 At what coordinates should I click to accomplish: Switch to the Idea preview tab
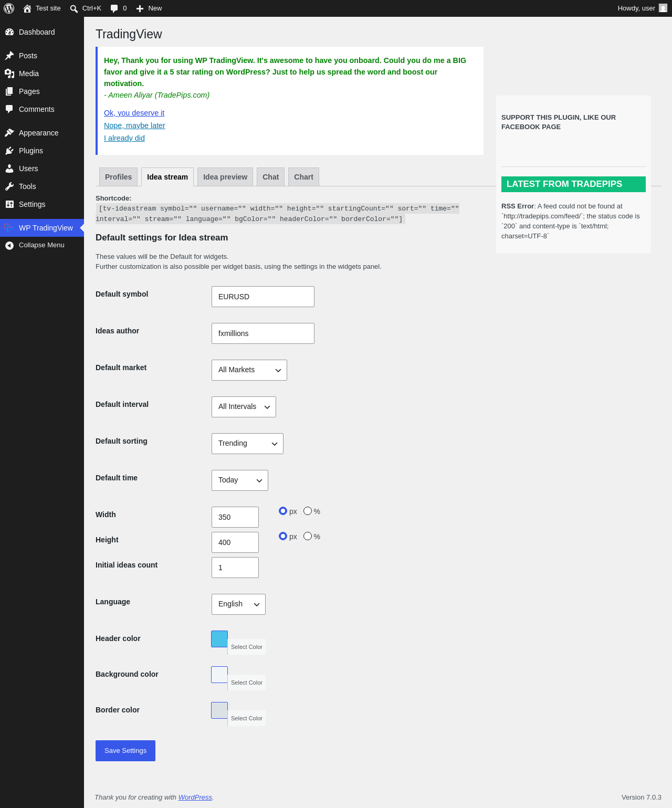225,177
